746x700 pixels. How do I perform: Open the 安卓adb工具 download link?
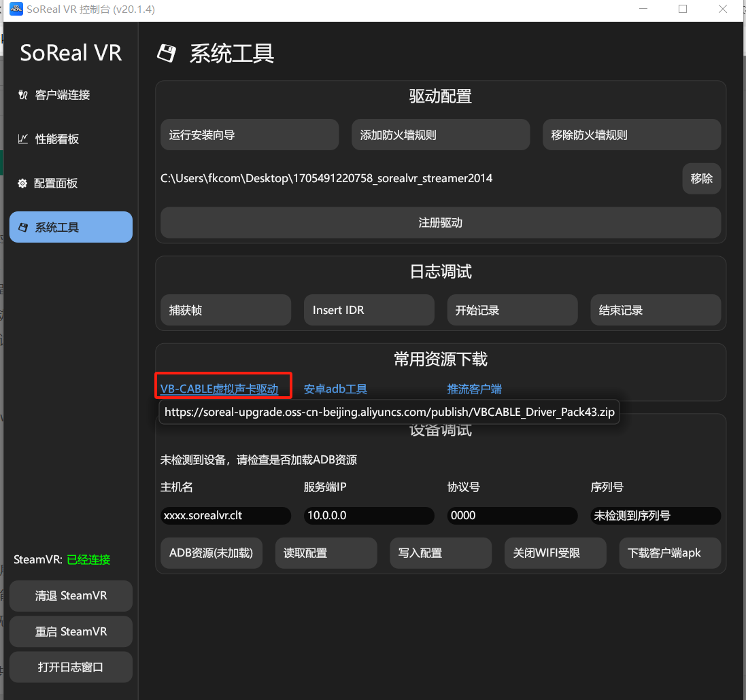pyautogui.click(x=335, y=389)
